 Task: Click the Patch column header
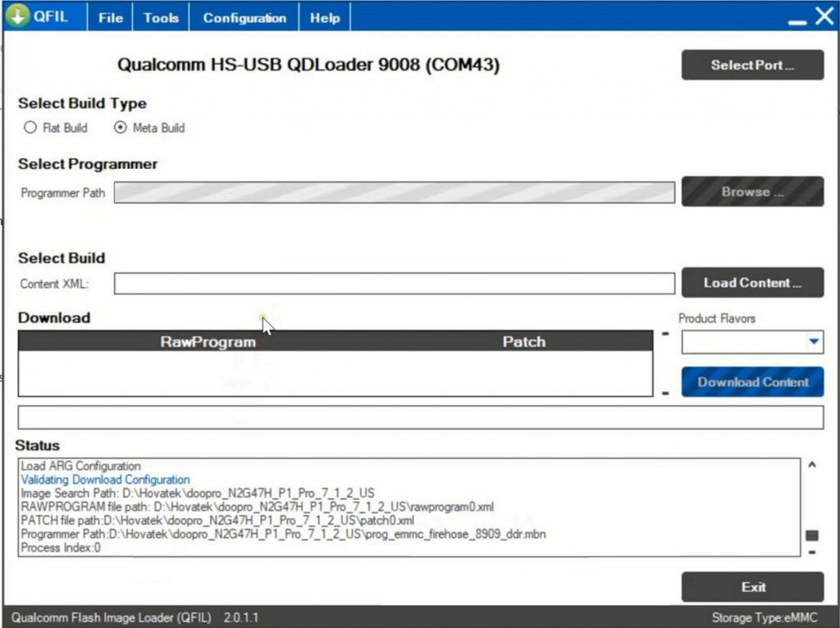(523, 342)
